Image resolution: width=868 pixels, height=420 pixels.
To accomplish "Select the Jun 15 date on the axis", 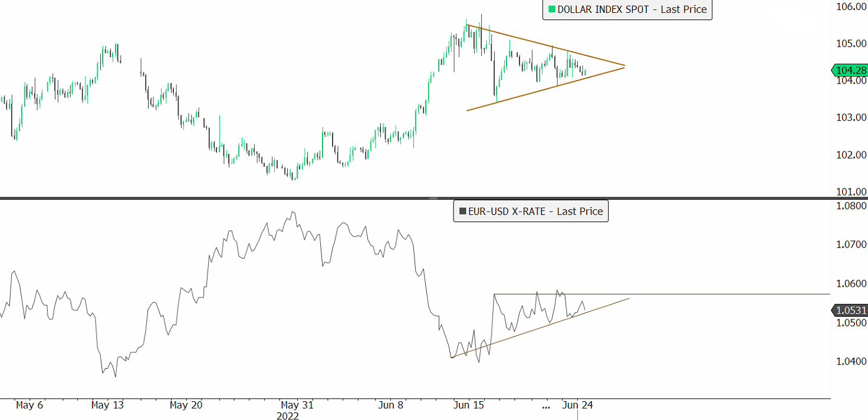I will pyautogui.click(x=469, y=405).
